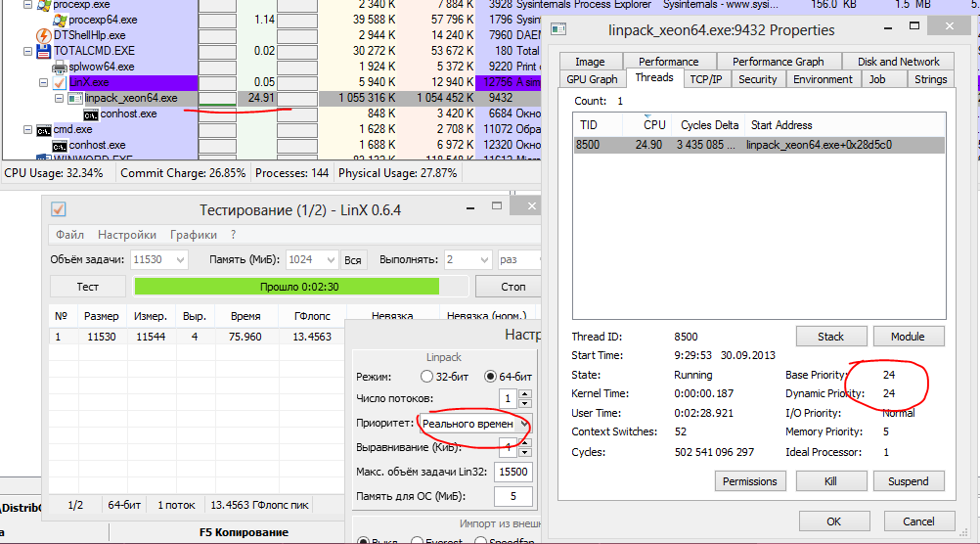
Task: Open the Disk and Network tab
Action: point(898,62)
